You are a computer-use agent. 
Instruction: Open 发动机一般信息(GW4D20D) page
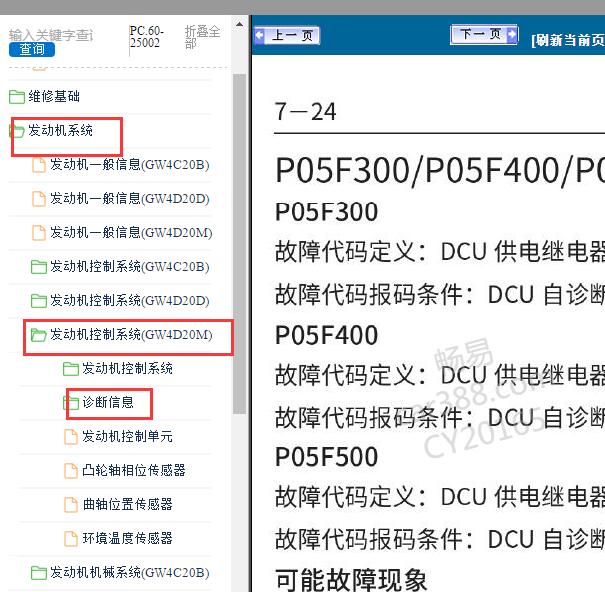point(130,199)
